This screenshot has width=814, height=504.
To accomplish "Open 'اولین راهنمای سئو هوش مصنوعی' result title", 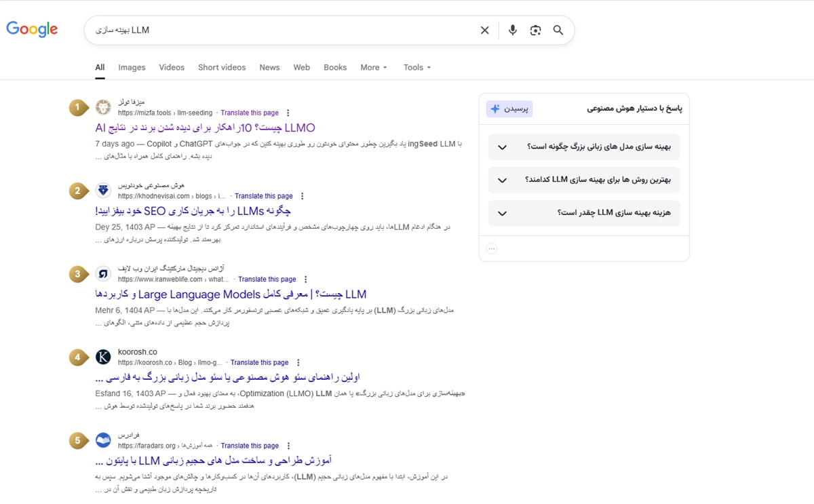I will (x=227, y=378).
